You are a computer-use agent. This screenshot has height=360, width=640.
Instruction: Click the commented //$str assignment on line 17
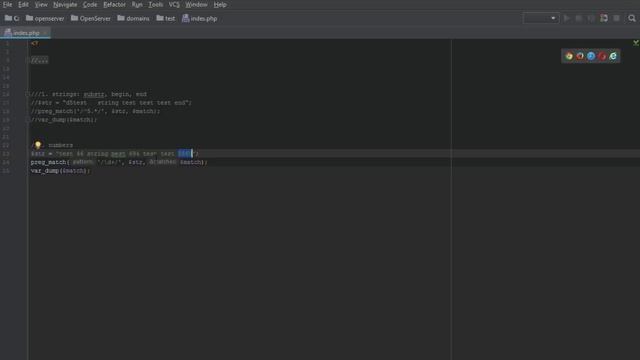(x=111, y=103)
